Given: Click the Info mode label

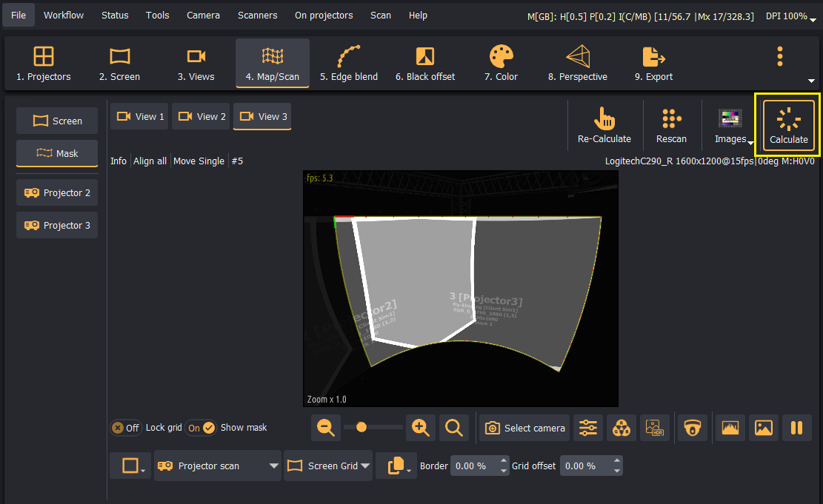Looking at the screenshot, I should (118, 161).
